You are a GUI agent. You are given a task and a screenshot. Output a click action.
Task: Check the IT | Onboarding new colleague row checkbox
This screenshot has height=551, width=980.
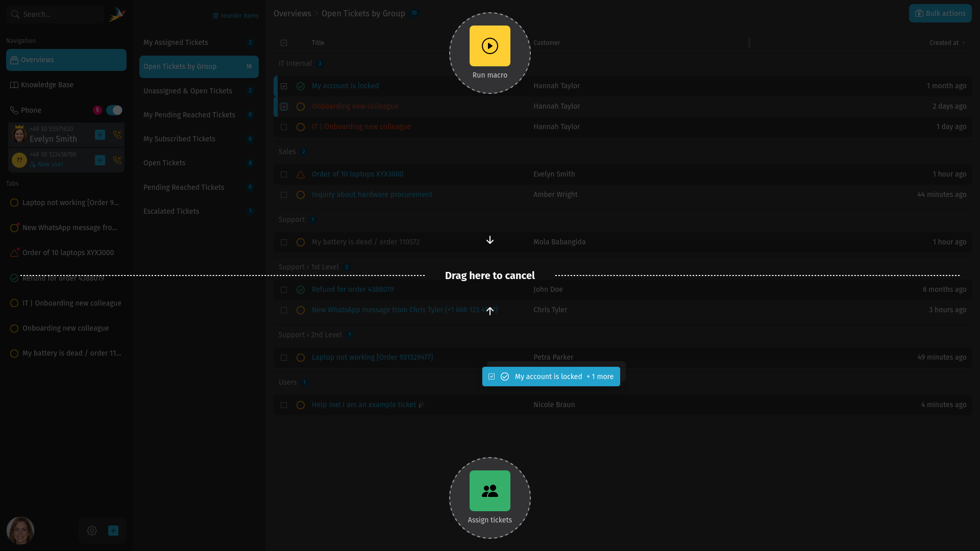(284, 127)
